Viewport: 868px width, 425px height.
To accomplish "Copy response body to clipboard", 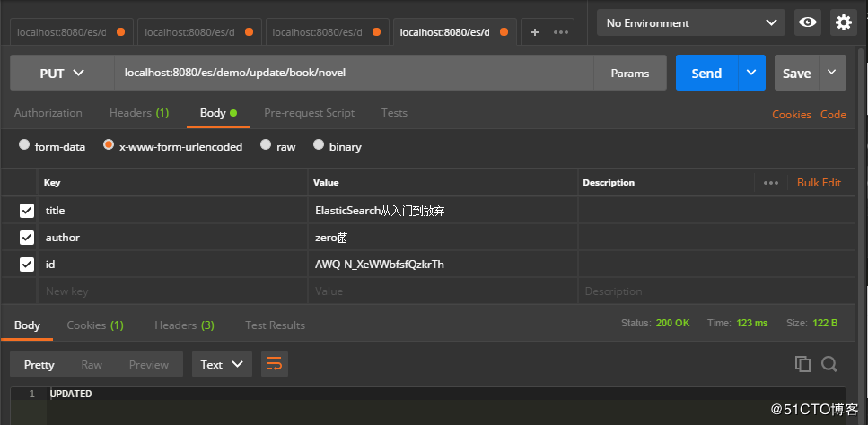I will click(802, 364).
